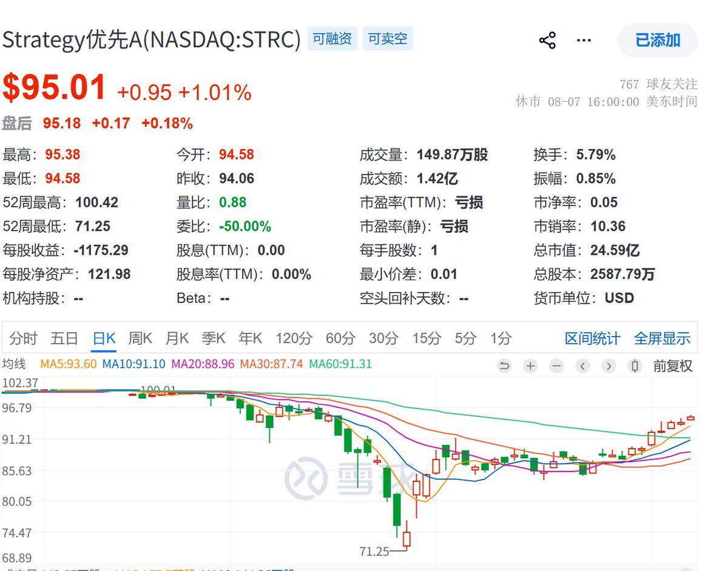Click the 最高 value 95.38
Viewport: 728px width, 571px height.
[x=62, y=155]
